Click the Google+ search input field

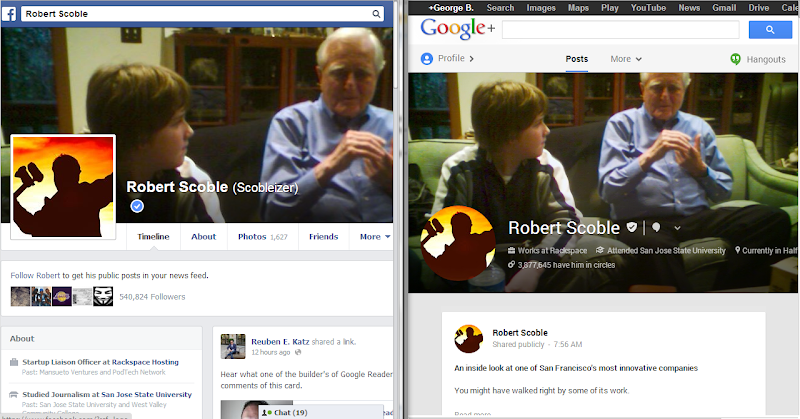[620, 30]
